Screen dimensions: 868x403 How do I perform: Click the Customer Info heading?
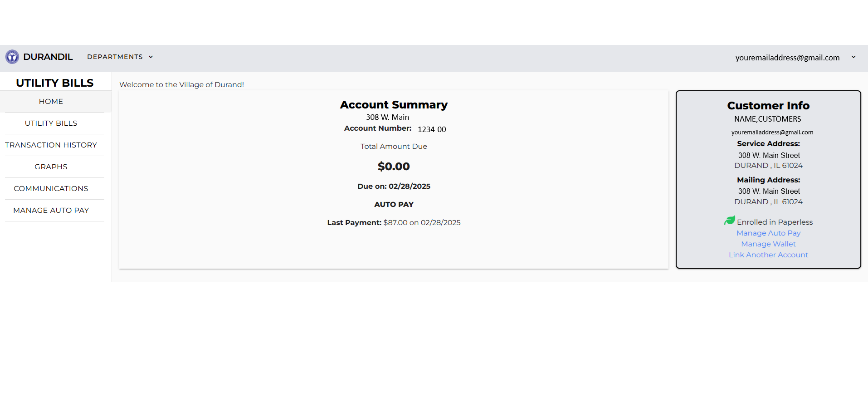click(x=768, y=106)
